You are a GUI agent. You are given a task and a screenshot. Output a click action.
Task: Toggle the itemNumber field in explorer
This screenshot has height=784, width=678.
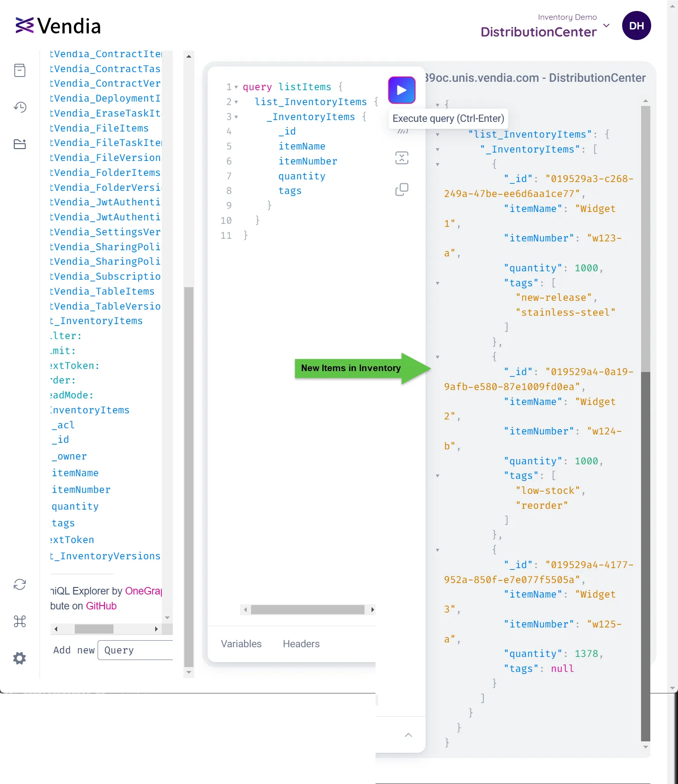81,490
